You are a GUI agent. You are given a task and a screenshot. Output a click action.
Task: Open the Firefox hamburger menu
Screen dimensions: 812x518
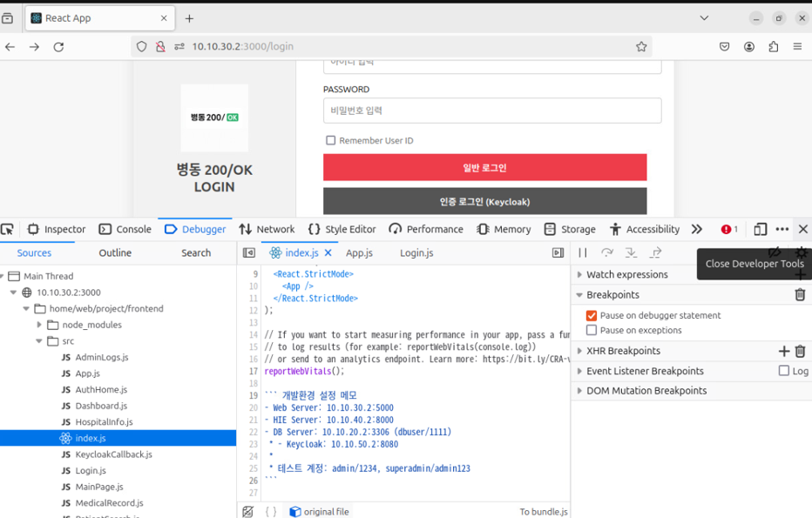[797, 46]
